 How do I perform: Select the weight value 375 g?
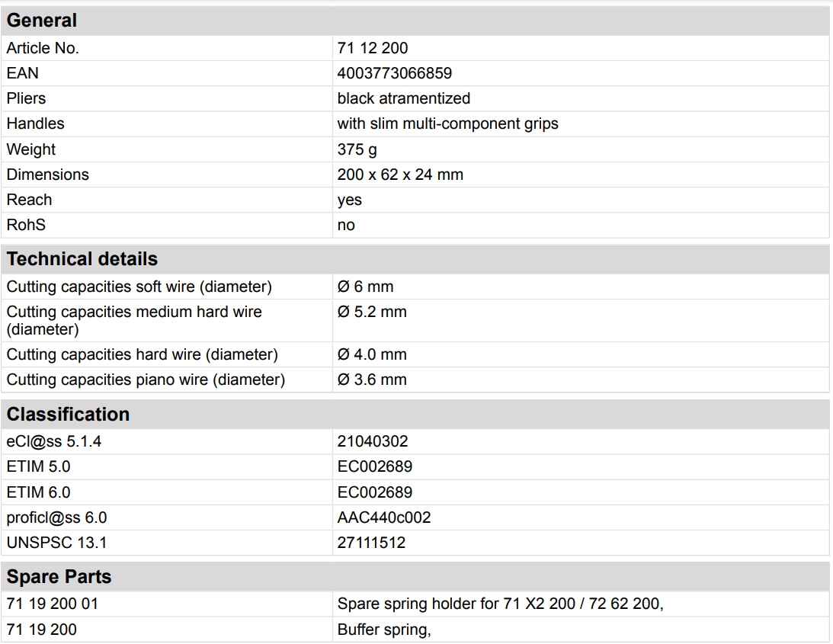click(357, 149)
